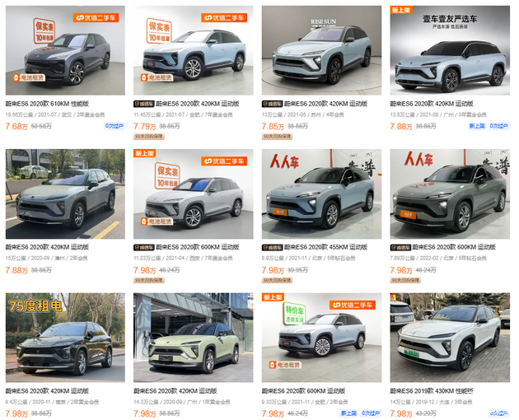Open the ES6 2019 430KM performance edition title
The width and height of the screenshot is (519, 420).
click(x=432, y=391)
